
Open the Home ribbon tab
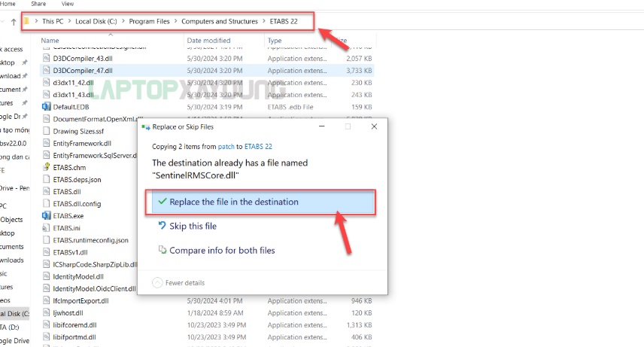[x=8, y=4]
